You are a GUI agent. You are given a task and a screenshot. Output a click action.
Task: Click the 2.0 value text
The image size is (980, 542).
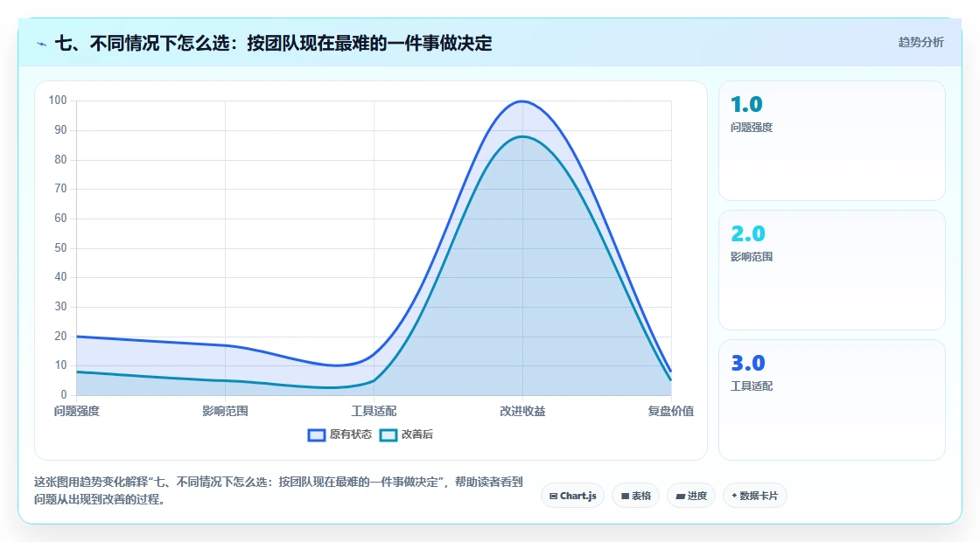click(748, 233)
